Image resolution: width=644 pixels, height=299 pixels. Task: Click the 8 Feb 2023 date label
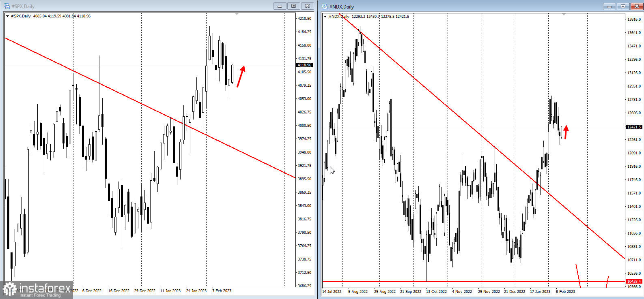565,292
